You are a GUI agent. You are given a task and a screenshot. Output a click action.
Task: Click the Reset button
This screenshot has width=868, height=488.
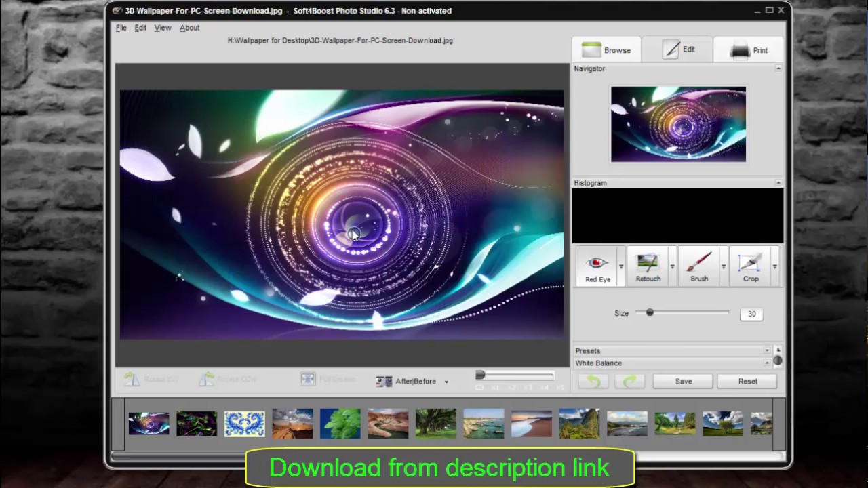click(748, 382)
